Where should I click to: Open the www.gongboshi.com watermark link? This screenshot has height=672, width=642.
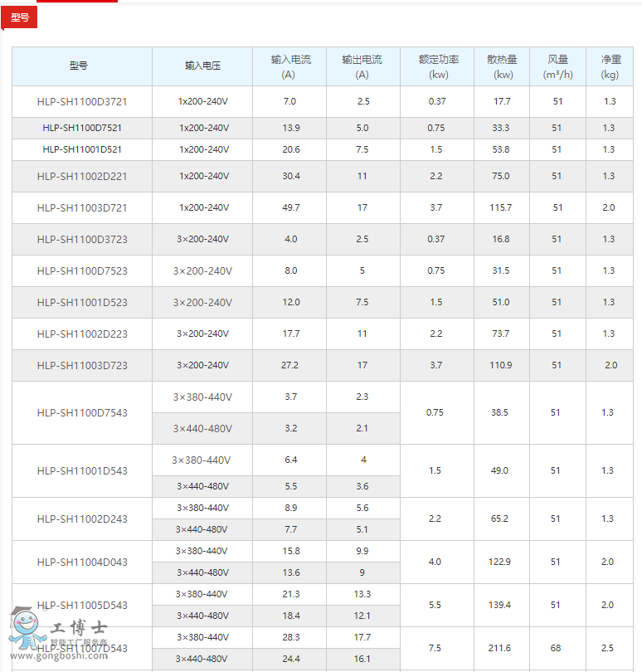coord(70,656)
